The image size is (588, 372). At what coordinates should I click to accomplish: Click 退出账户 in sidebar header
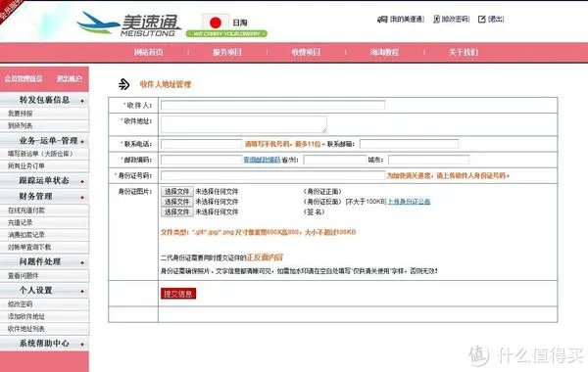(69, 78)
